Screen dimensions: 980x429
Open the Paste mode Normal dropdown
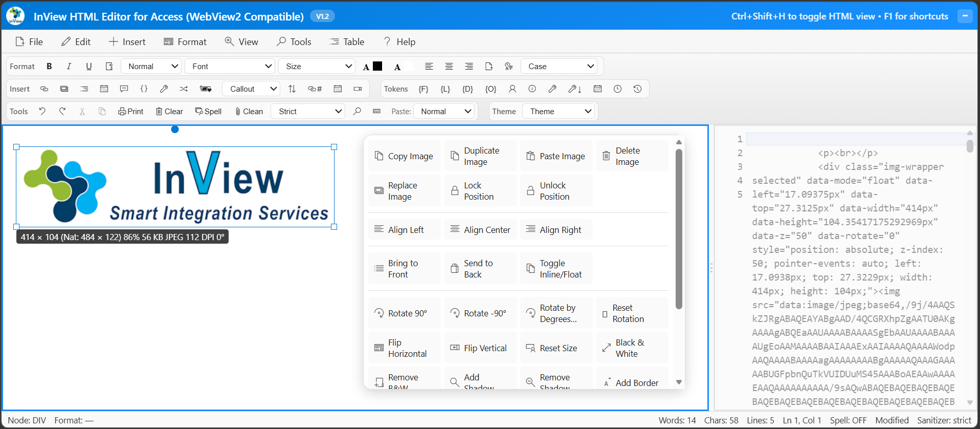click(444, 111)
